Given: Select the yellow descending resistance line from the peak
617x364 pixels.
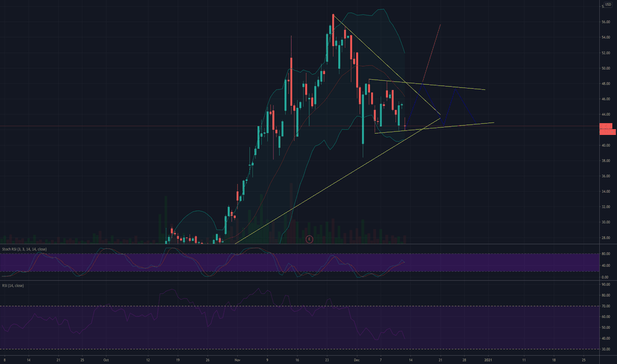Looking at the screenshot, I should point(387,64).
